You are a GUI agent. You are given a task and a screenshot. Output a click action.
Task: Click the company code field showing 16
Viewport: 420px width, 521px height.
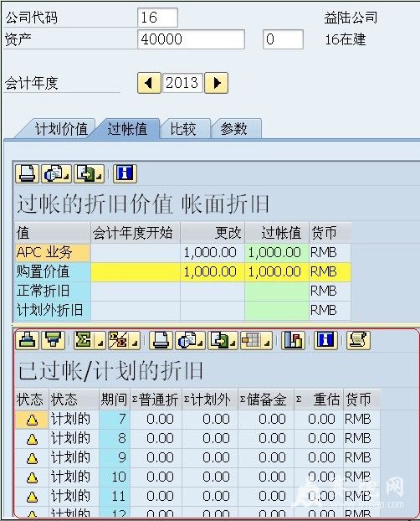click(x=157, y=18)
